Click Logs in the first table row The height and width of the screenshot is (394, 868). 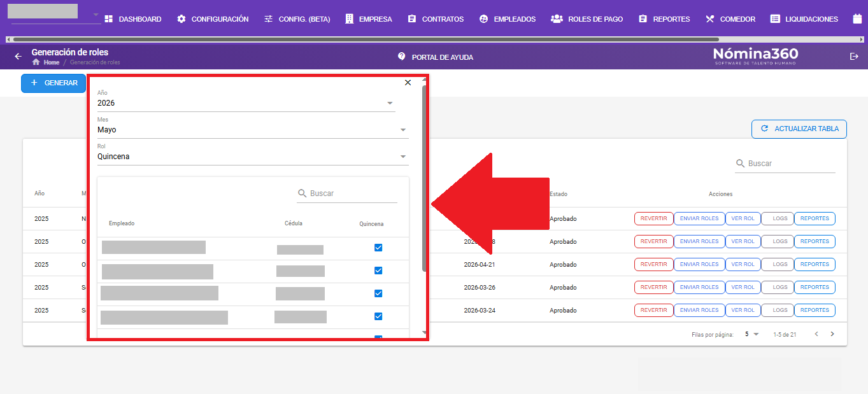[778, 218]
